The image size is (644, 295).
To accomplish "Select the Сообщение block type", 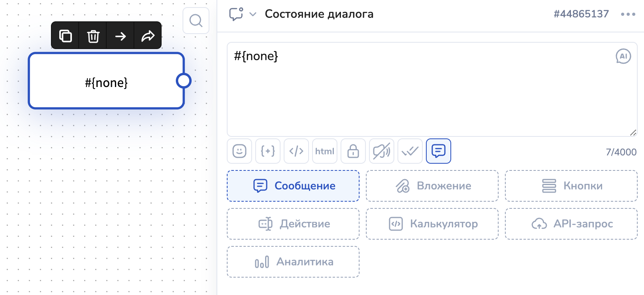I will pos(293,186).
